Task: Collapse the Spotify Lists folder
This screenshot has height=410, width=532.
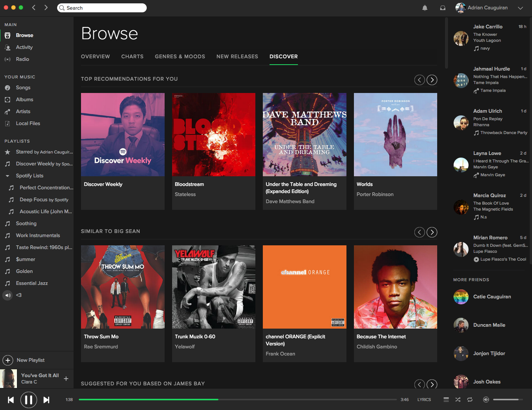Action: [x=7, y=176]
